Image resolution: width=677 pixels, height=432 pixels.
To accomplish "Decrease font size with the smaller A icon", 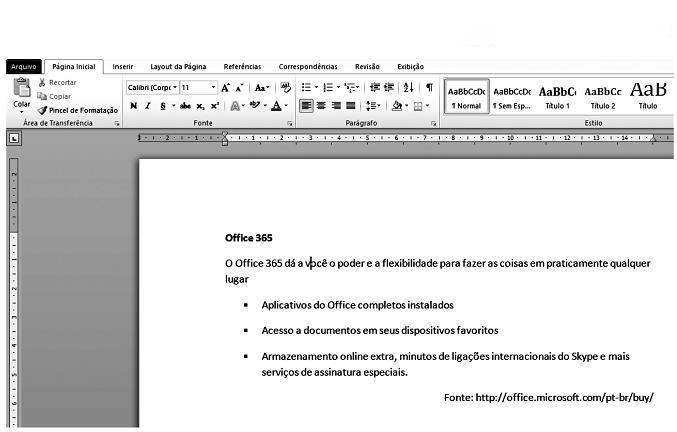I will click(x=240, y=88).
